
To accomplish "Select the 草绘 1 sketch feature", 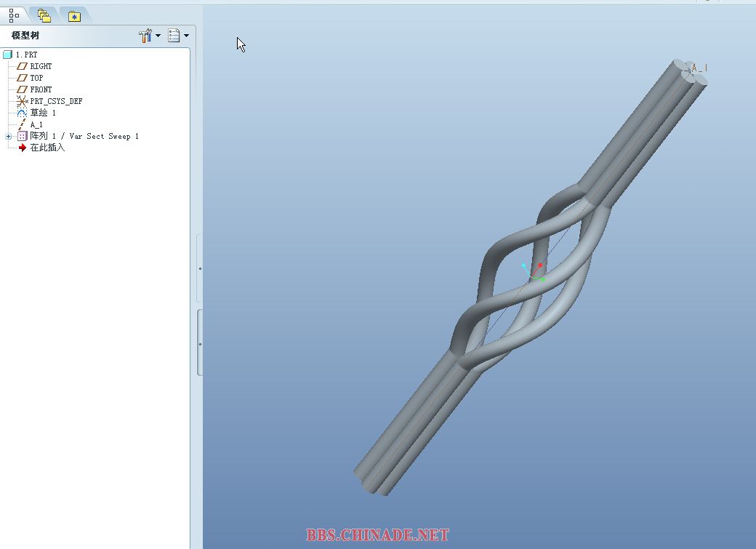I will 43,113.
